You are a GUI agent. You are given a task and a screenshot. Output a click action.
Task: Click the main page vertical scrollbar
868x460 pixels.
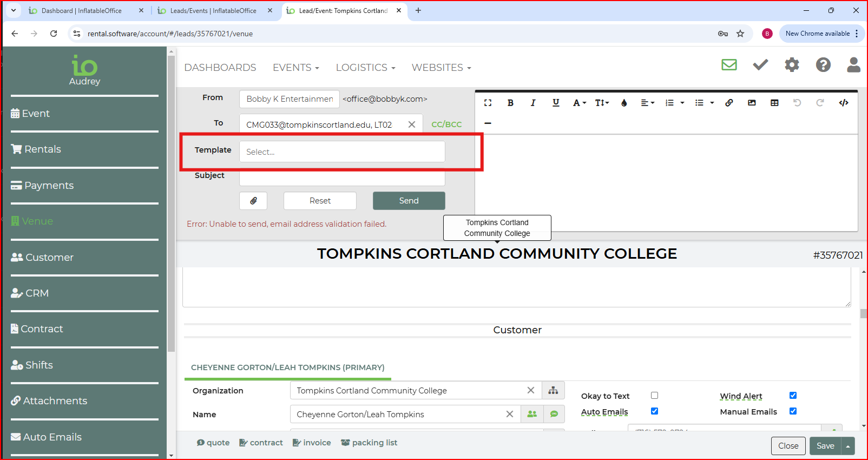click(x=863, y=314)
